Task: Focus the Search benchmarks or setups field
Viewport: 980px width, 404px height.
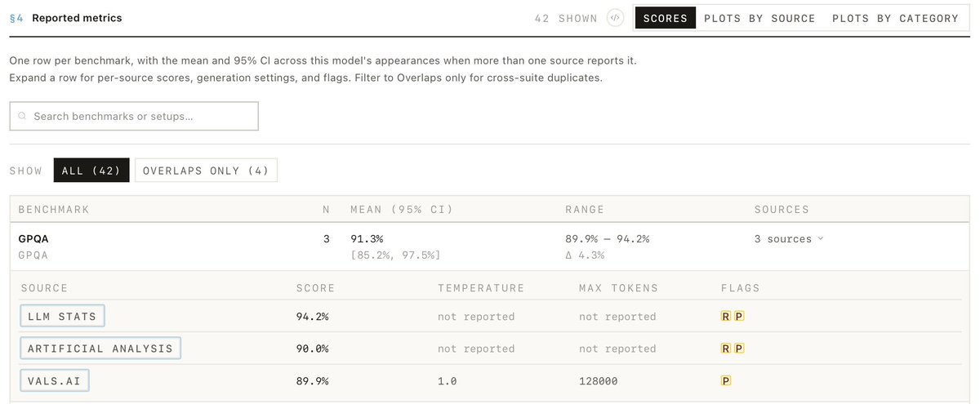Action: click(x=134, y=117)
